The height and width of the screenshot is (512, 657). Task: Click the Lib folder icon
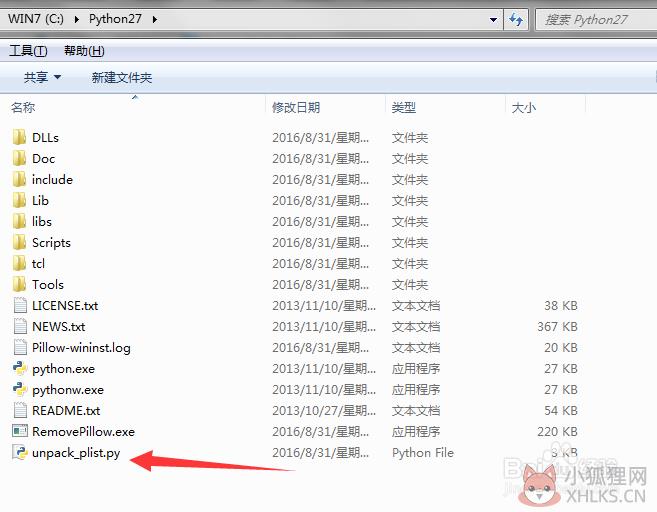tap(19, 200)
